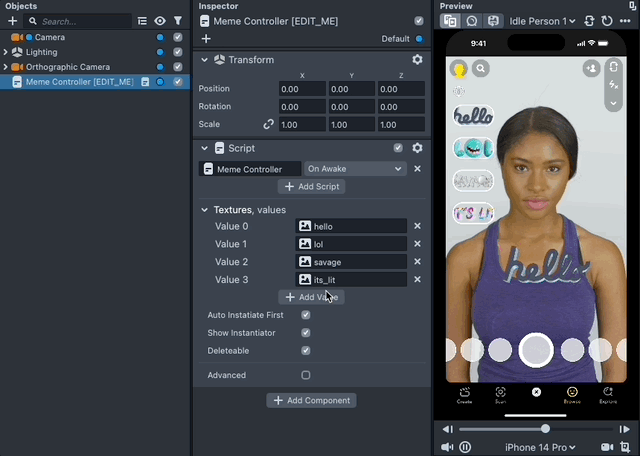The height and width of the screenshot is (456, 640).
Task: Click the Add Script button
Action: [x=311, y=187]
